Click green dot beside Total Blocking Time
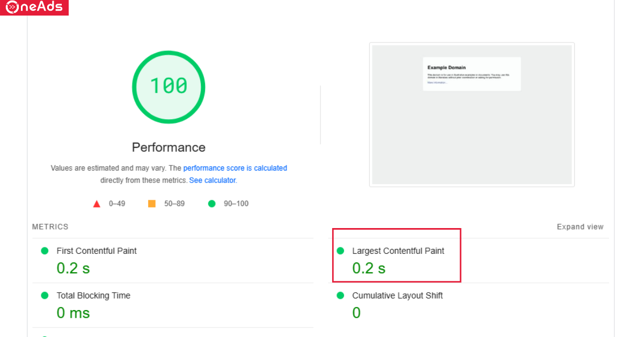 click(45, 296)
